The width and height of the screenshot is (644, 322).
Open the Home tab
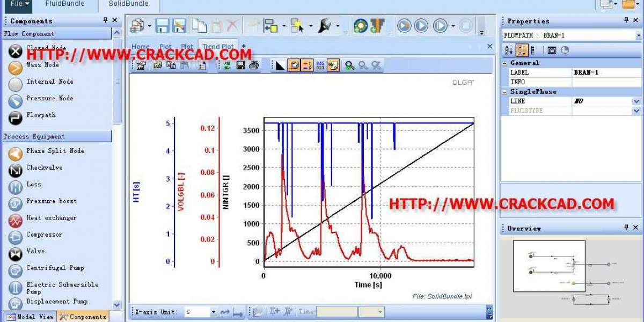141,47
